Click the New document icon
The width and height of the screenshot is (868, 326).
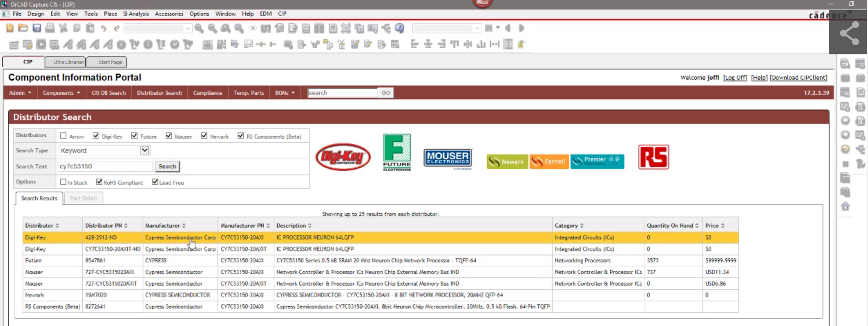point(10,28)
